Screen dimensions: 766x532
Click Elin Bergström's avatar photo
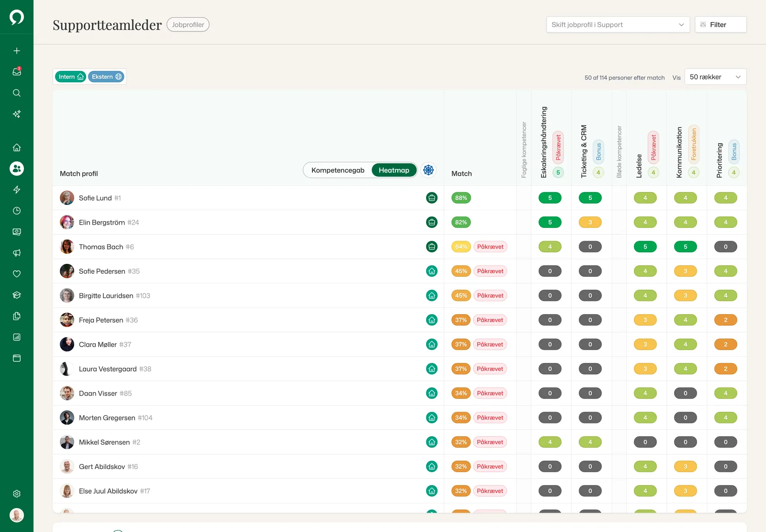[x=67, y=222]
